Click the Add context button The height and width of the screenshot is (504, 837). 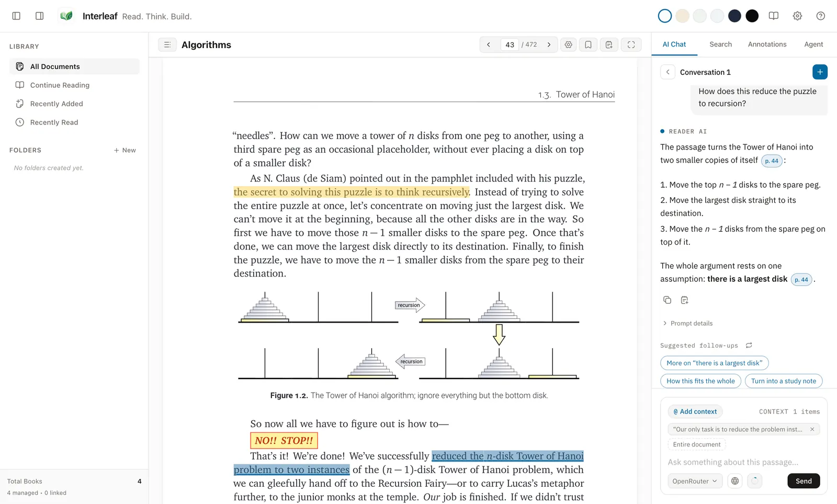coord(695,412)
